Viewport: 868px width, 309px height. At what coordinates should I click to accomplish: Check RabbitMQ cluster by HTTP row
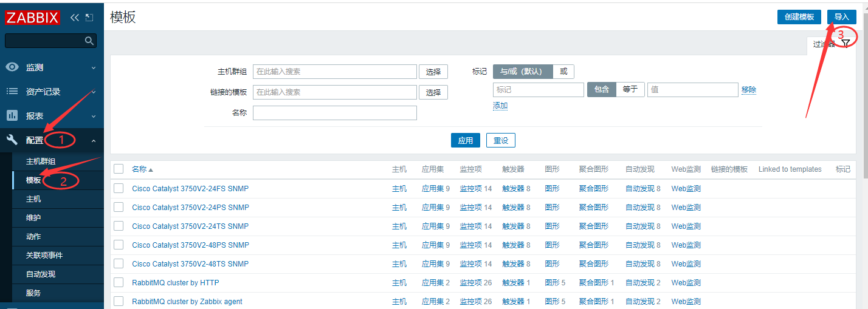119,282
